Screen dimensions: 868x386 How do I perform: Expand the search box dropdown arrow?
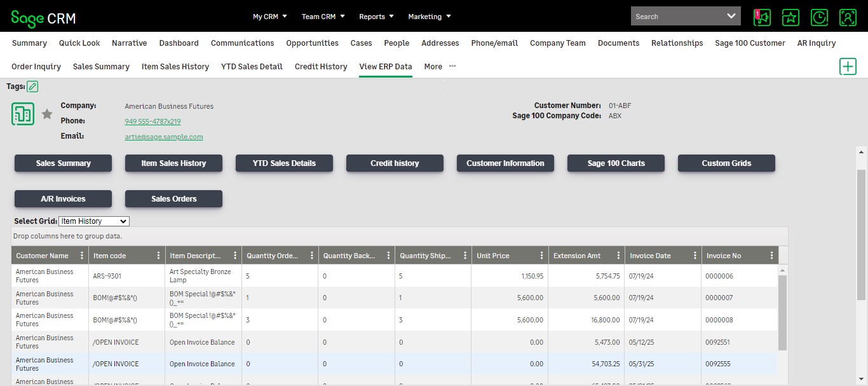tap(731, 17)
